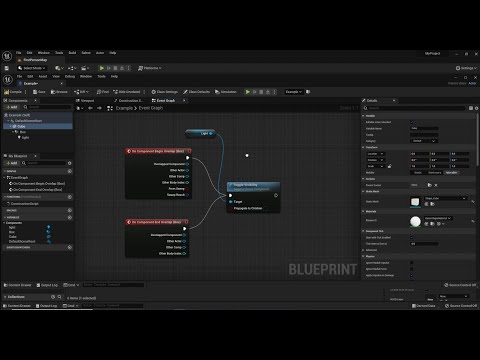Open Output Log in Blueprint editor status bar
Image resolution: width=480 pixels, height=360 pixels.
pos(47,285)
